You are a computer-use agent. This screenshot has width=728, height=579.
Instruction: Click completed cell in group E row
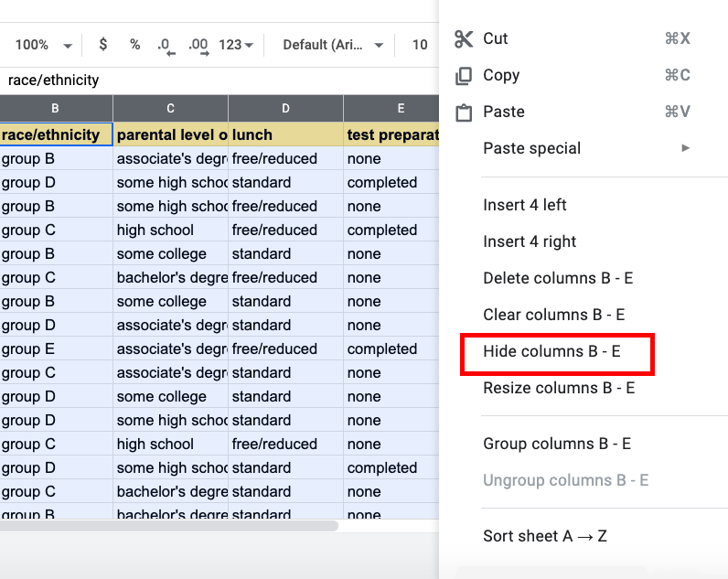[x=391, y=349]
